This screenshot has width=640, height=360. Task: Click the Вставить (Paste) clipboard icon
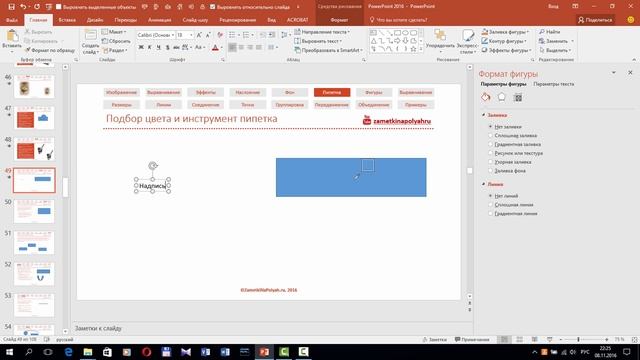click(12, 36)
